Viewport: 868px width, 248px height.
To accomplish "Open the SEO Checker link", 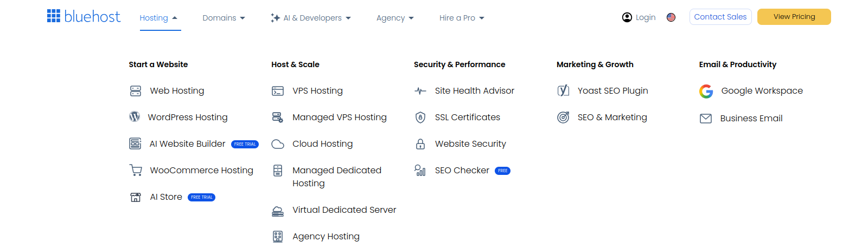I will point(462,171).
